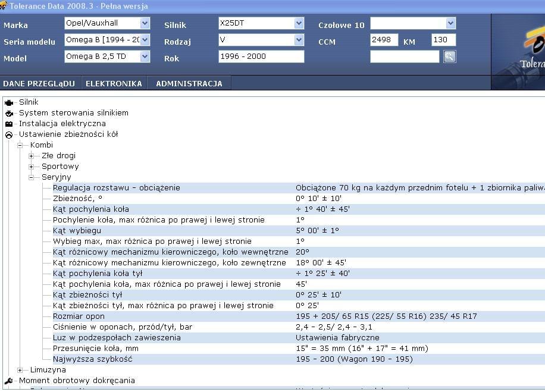Click the icon beside System sterowania silnikiem
Viewport: 545px width, 392px height.
(x=9, y=113)
